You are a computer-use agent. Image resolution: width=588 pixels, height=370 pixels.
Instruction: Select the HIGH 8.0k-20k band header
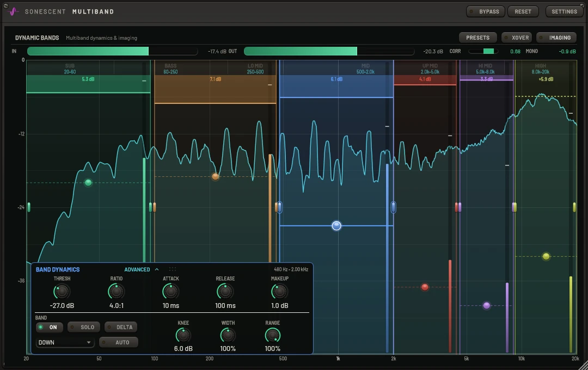pyautogui.click(x=541, y=69)
